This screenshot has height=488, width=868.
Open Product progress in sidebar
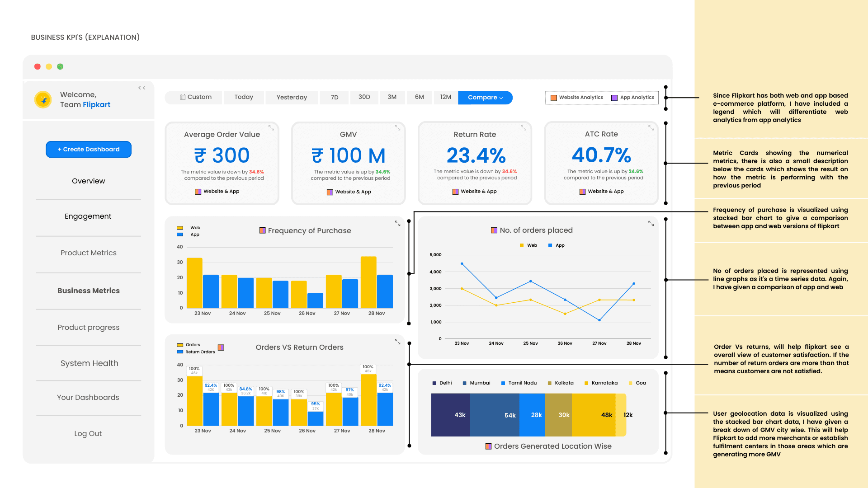coord(89,328)
